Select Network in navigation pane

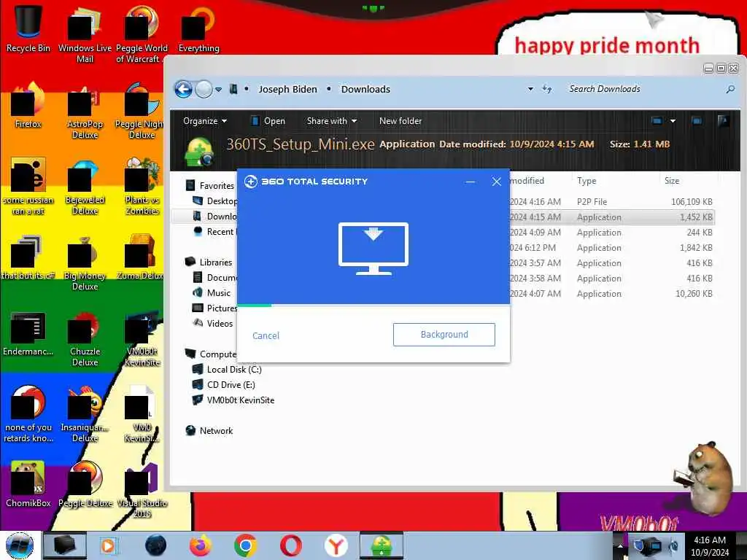pyautogui.click(x=209, y=430)
